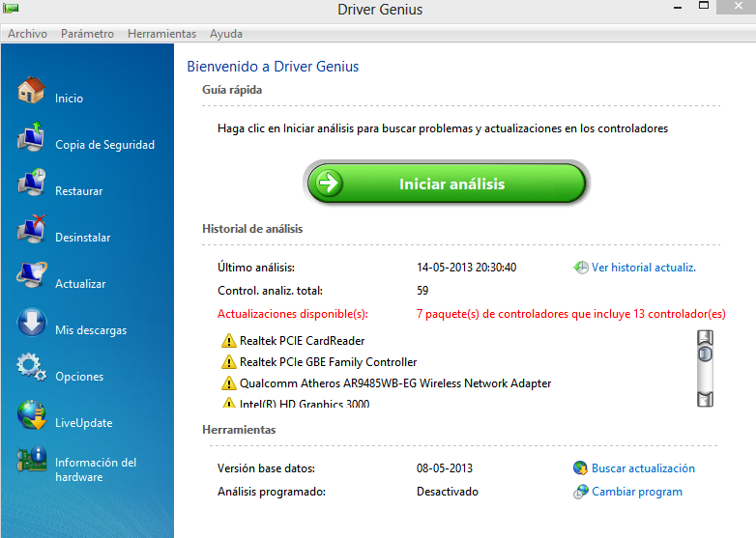Open the Opciones gears icon

(31, 367)
